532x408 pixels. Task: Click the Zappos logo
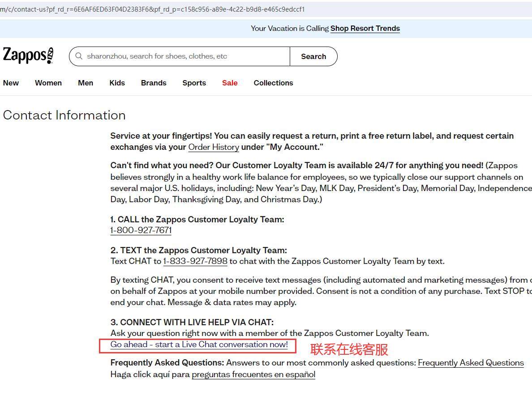point(28,55)
